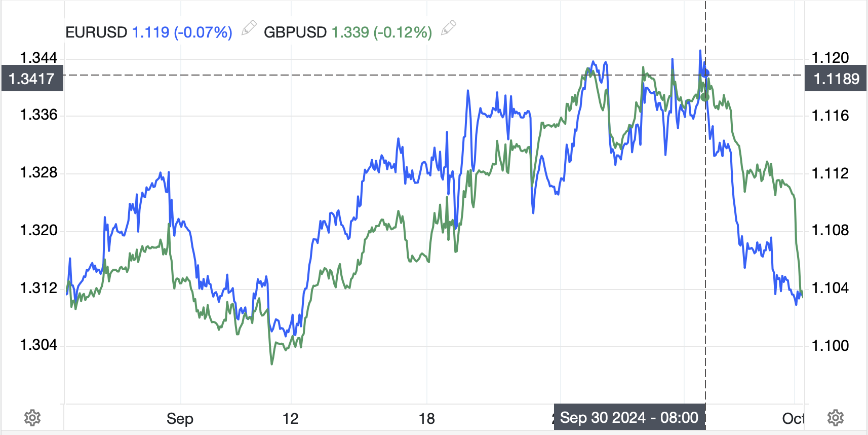Click the 12 date tick on time axis
Image resolution: width=868 pixels, height=435 pixels.
pyautogui.click(x=291, y=419)
